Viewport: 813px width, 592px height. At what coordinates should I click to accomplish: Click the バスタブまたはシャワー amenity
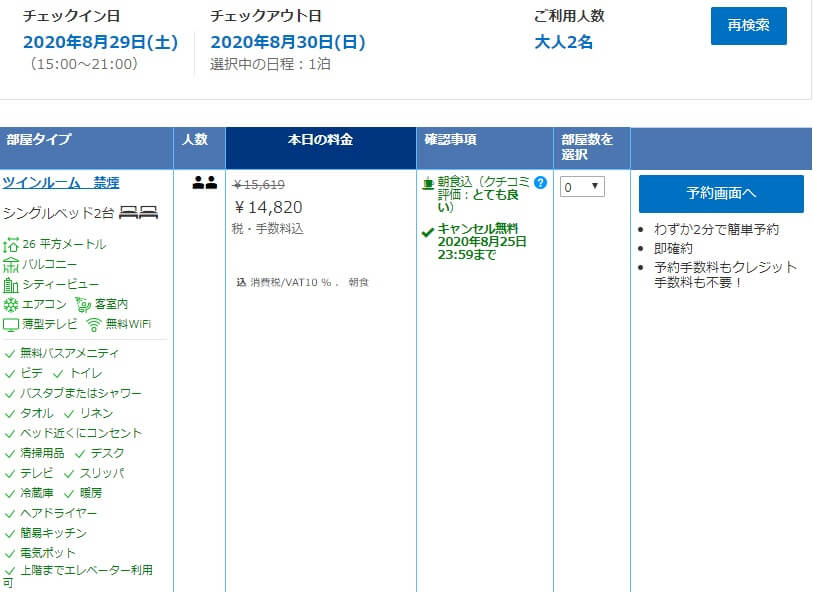[80, 393]
